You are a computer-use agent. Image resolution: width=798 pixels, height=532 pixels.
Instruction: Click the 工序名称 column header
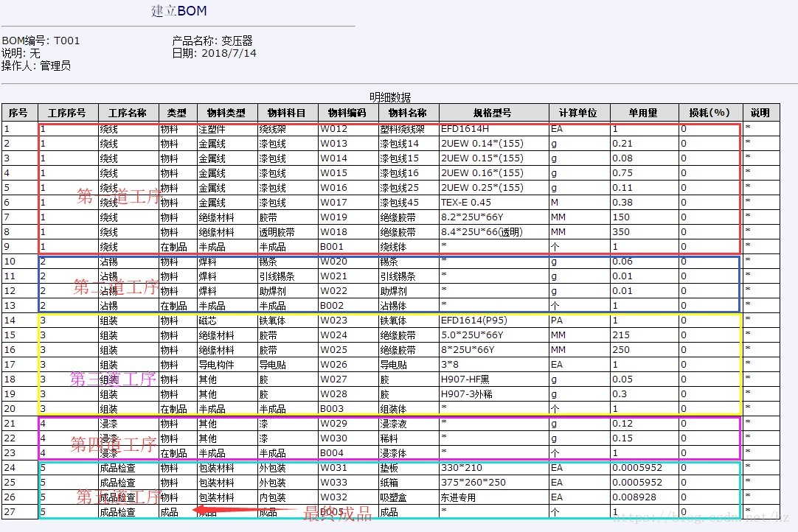pos(128,113)
